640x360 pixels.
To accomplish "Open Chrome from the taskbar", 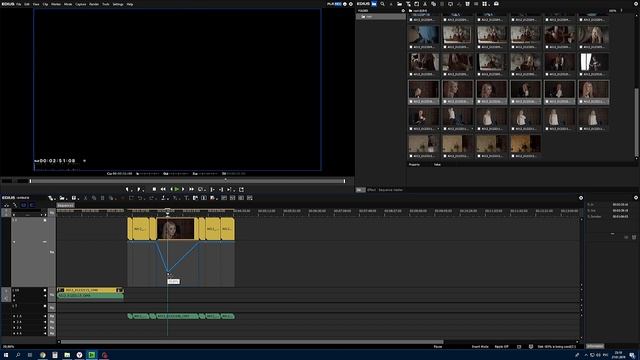I will pyautogui.click(x=42, y=355).
